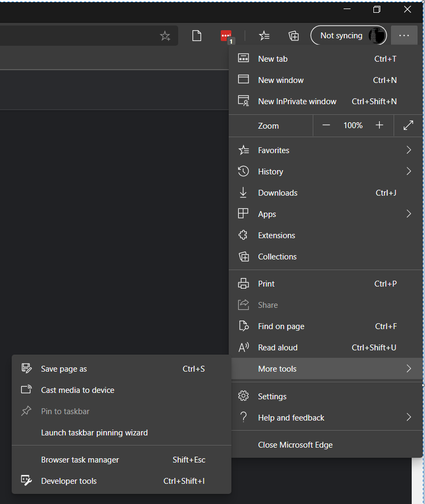
Task: Click the Help question mark icon
Action: [244, 417]
